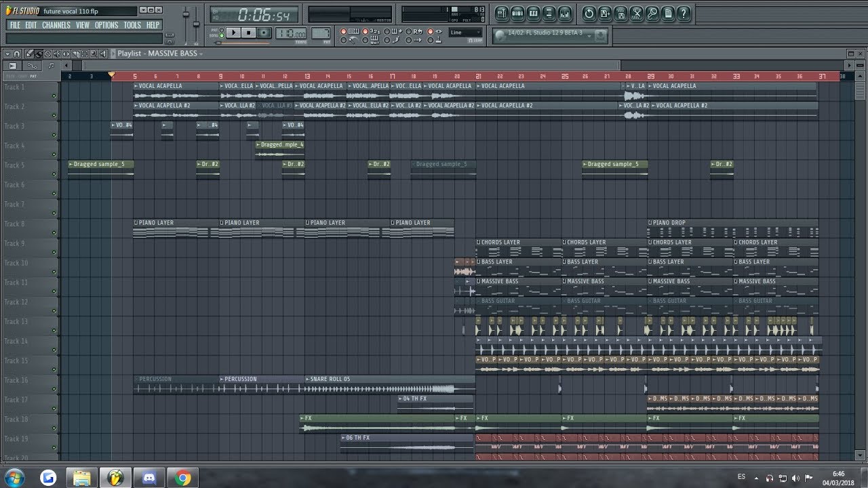Select the Draw pencil tool in Playlist

coord(29,54)
